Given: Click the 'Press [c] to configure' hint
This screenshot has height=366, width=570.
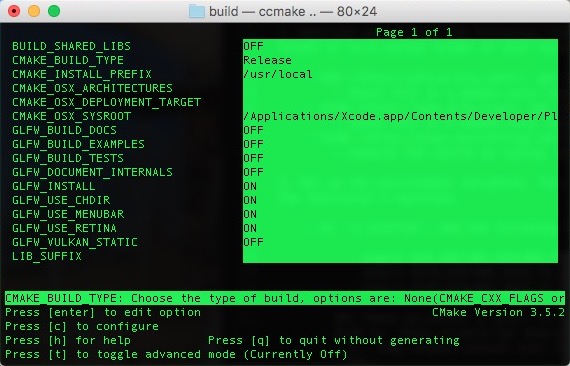Looking at the screenshot, I should [x=82, y=326].
